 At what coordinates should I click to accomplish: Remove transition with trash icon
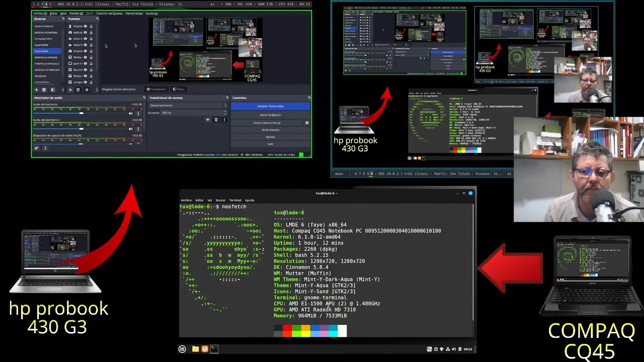[x=216, y=120]
